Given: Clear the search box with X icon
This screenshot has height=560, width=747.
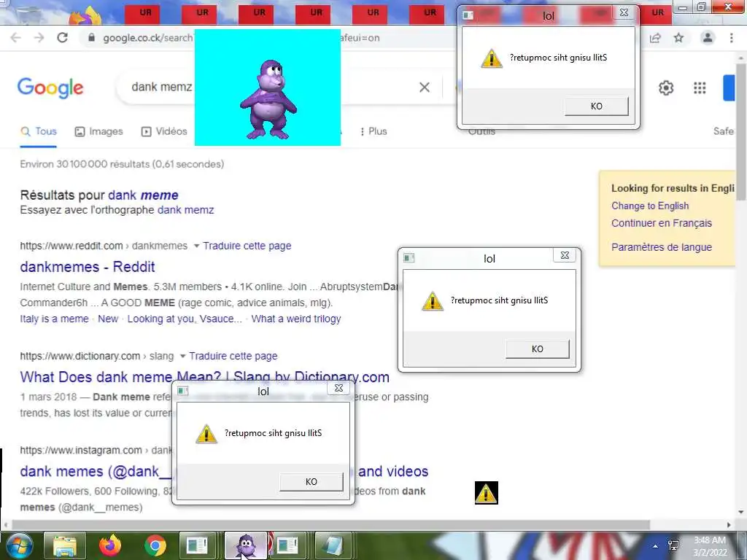Looking at the screenshot, I should click(425, 87).
